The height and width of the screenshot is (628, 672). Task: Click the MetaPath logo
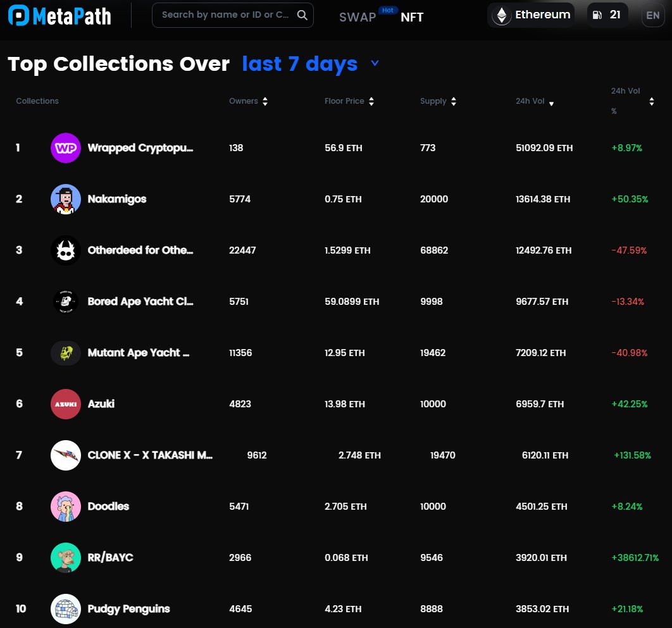[x=59, y=15]
